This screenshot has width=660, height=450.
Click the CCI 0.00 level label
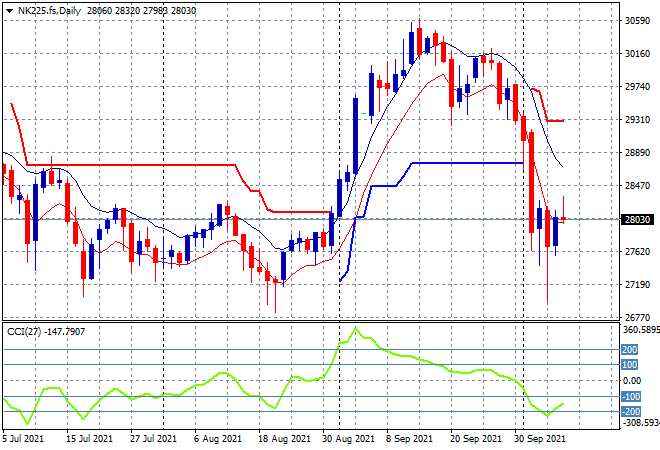point(630,381)
